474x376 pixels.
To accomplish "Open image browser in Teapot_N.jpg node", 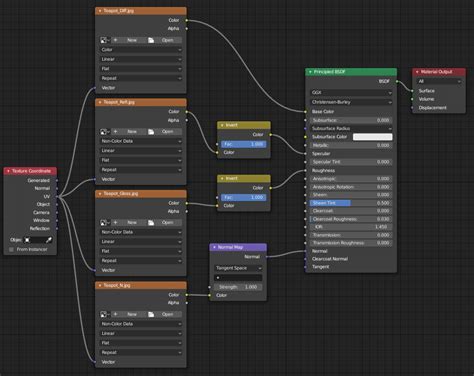I will click(105, 314).
